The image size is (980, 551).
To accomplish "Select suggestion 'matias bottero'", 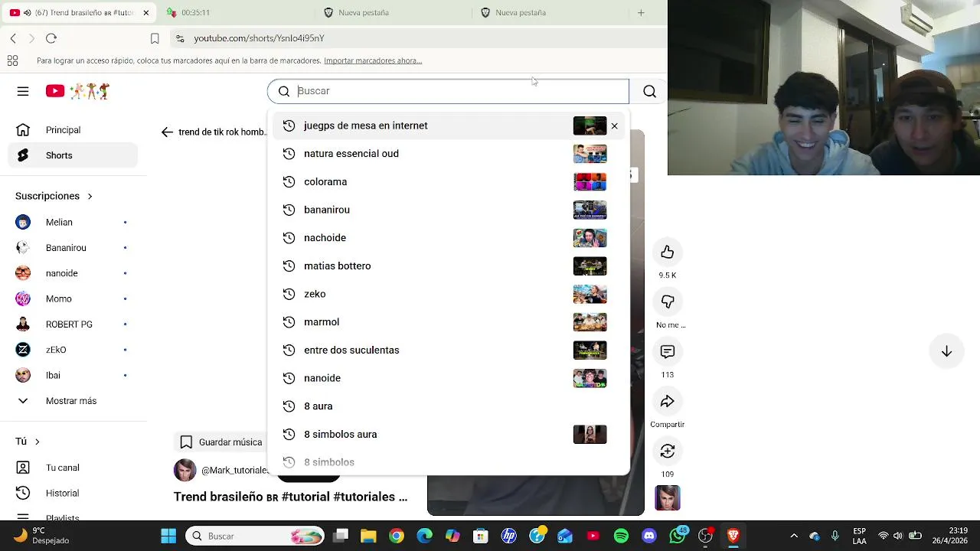I will tap(449, 266).
